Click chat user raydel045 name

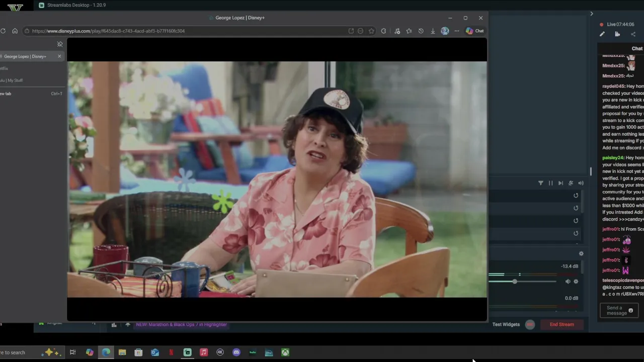click(613, 86)
